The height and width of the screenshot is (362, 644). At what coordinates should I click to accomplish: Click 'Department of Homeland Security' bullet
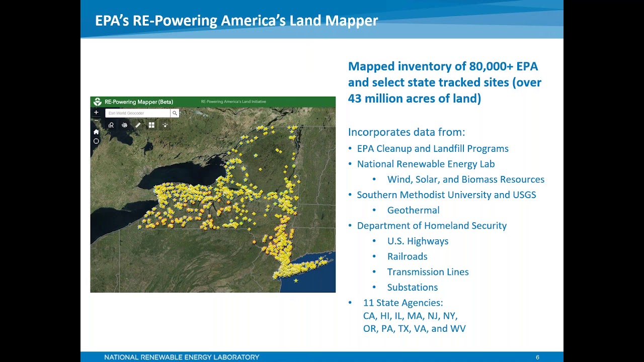(432, 226)
